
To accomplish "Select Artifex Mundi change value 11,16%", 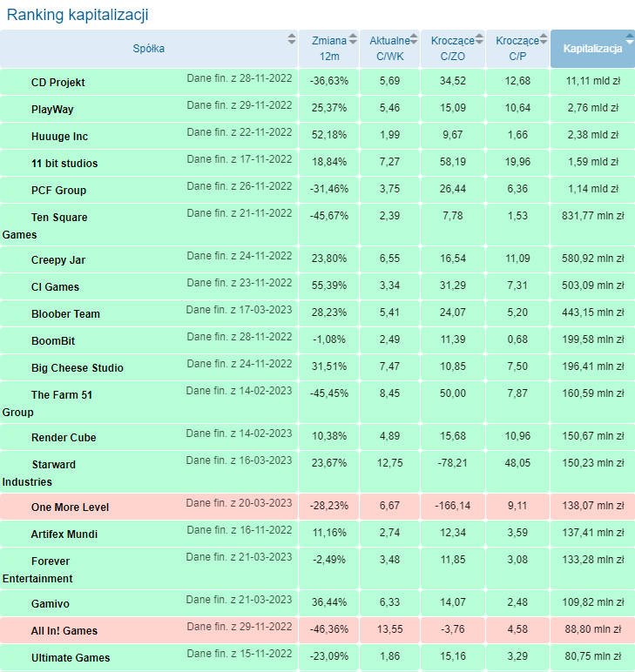I will click(329, 533).
